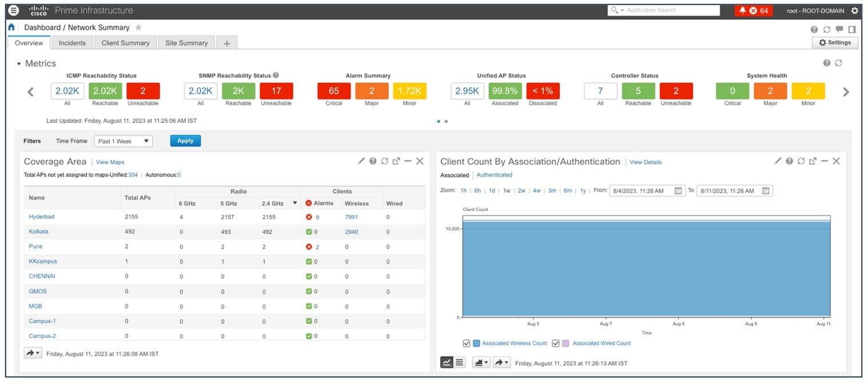Switch to the Overview tab
Image resolution: width=868 pixels, height=382 pixels.
pyautogui.click(x=29, y=43)
